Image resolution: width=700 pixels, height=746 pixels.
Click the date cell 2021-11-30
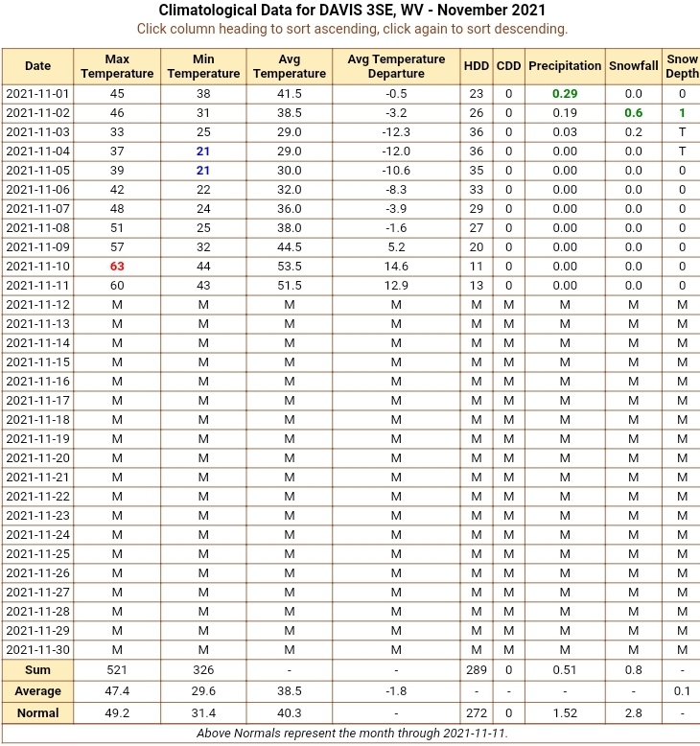point(37,650)
